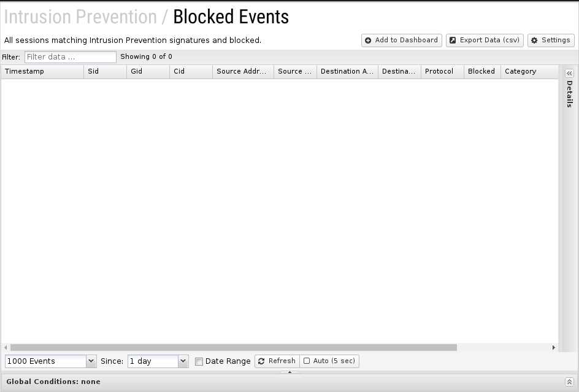The height and width of the screenshot is (392, 579).
Task: Click the collapse handle above Global Conditions
Action: [x=289, y=372]
